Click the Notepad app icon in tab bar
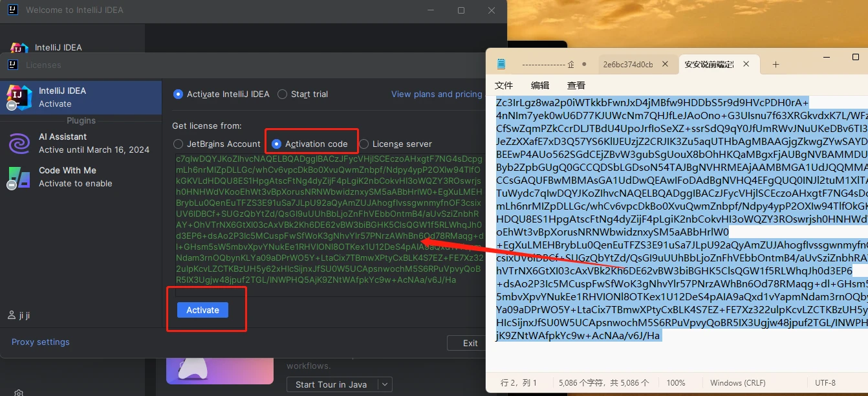868x396 pixels. click(x=501, y=64)
